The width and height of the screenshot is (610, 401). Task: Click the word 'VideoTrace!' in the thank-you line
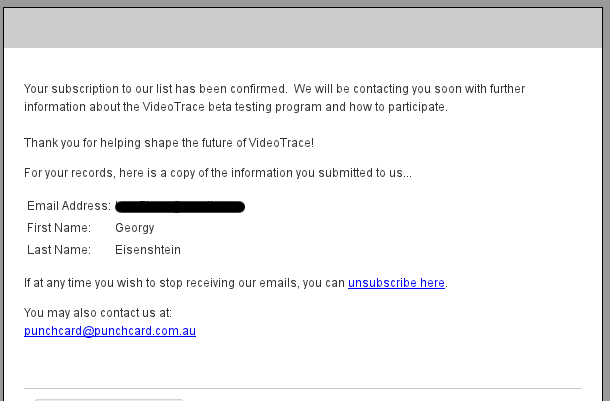281,143
